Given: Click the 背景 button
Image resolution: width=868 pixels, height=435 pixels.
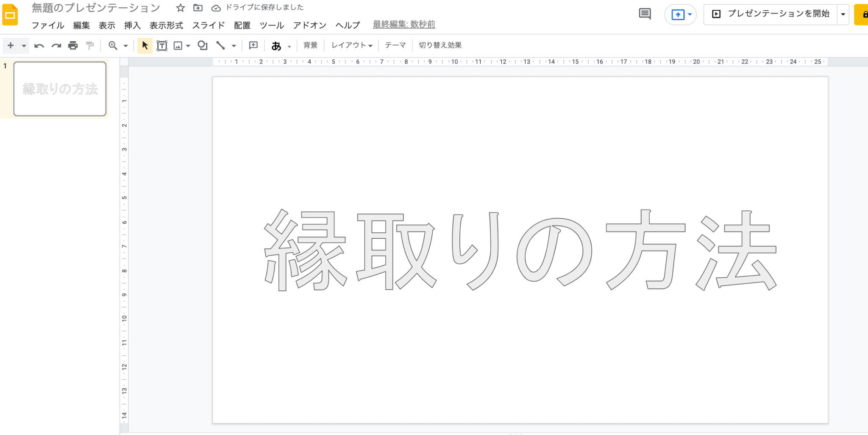Looking at the screenshot, I should tap(310, 45).
